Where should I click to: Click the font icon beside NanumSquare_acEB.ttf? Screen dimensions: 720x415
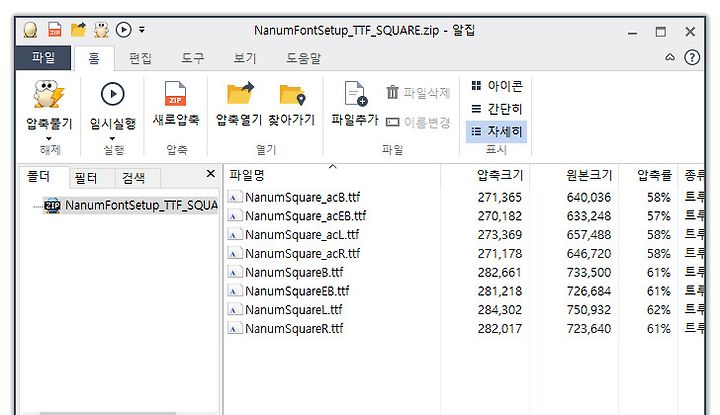click(235, 216)
